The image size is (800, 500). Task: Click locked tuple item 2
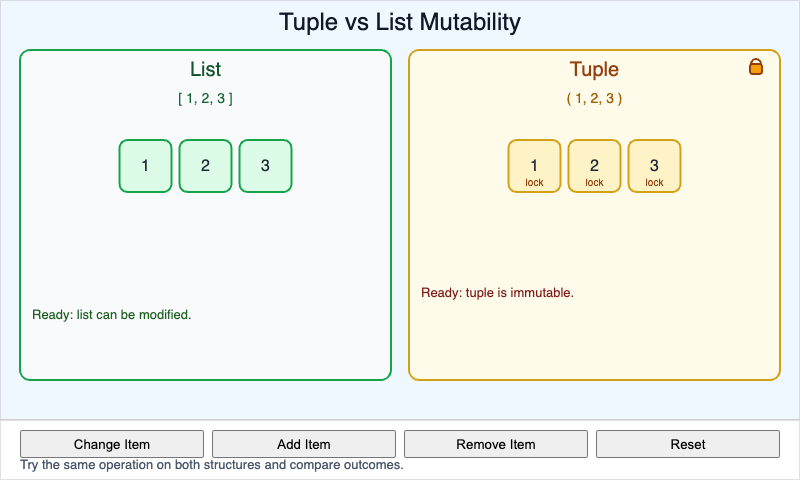594,166
